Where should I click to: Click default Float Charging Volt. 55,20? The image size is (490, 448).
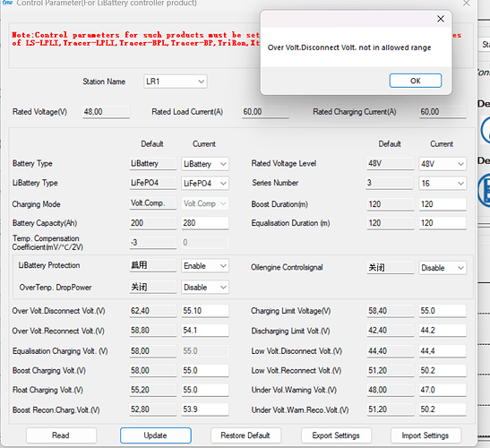tap(153, 390)
